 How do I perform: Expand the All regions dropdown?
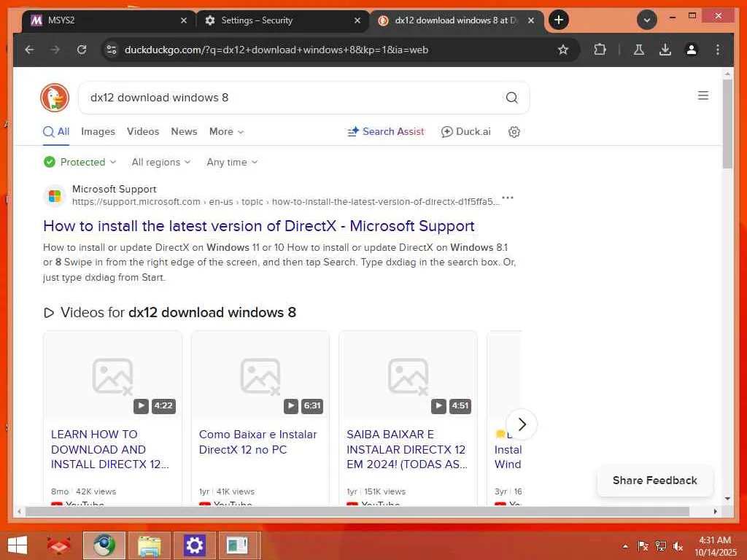click(161, 163)
